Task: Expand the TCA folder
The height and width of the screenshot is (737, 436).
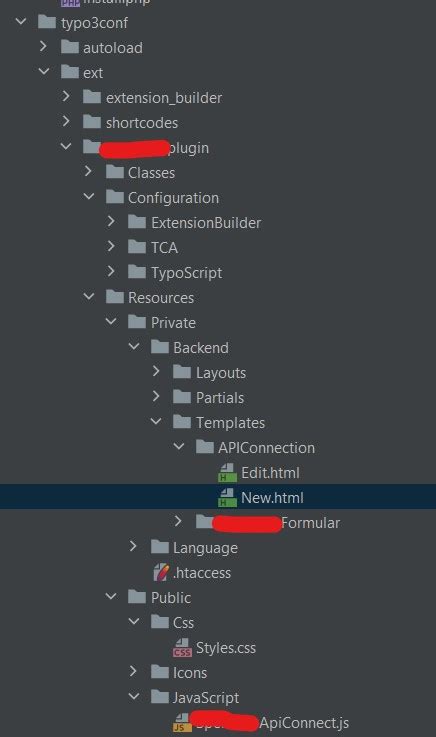Action: [x=111, y=246]
